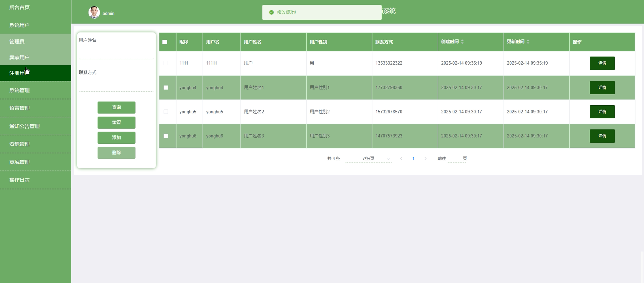This screenshot has height=283, width=644.
Task: Go to next page arrow
Action: click(x=425, y=158)
